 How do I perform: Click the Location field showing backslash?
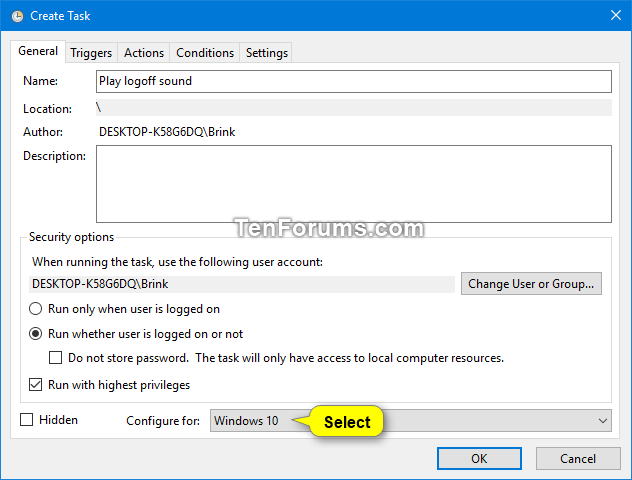click(x=353, y=108)
